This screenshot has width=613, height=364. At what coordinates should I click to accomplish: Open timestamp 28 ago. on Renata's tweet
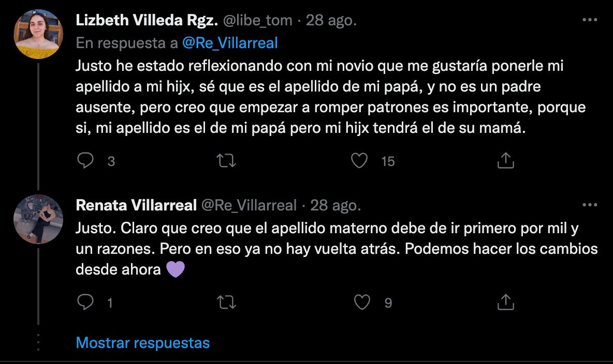tap(335, 205)
